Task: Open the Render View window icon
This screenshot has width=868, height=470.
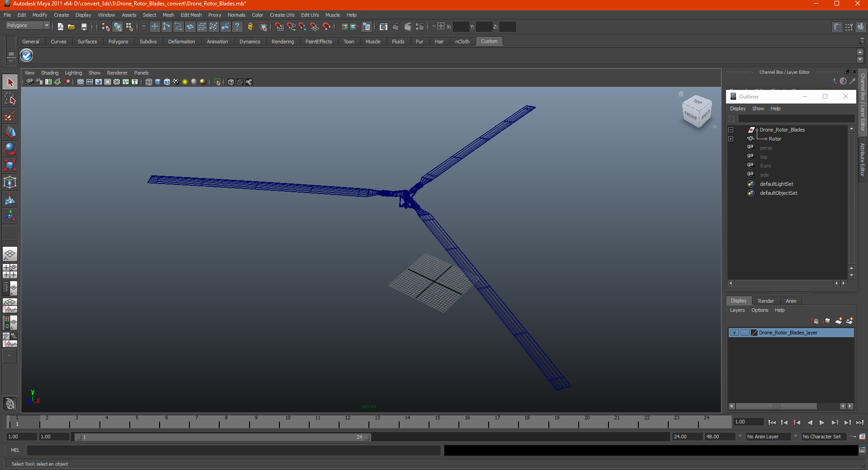Action: [383, 27]
